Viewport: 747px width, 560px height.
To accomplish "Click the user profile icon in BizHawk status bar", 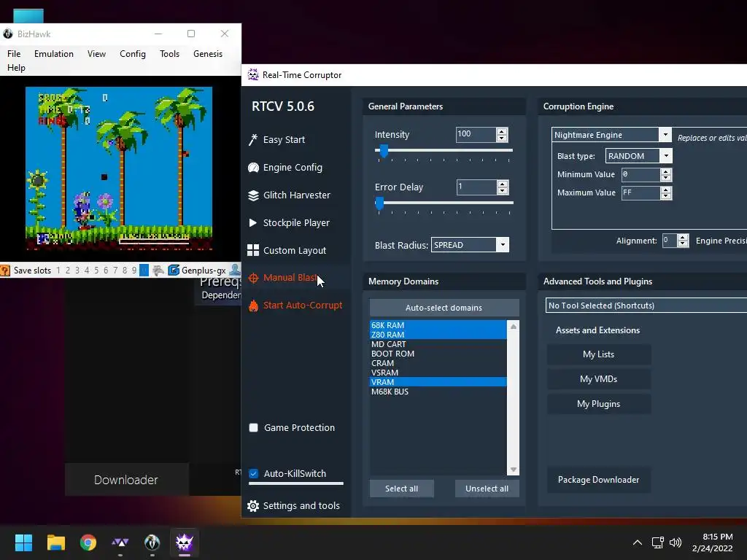I will [x=235, y=270].
